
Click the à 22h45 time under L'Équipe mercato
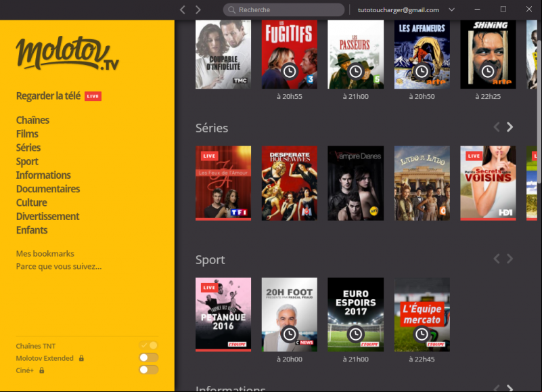click(422, 360)
